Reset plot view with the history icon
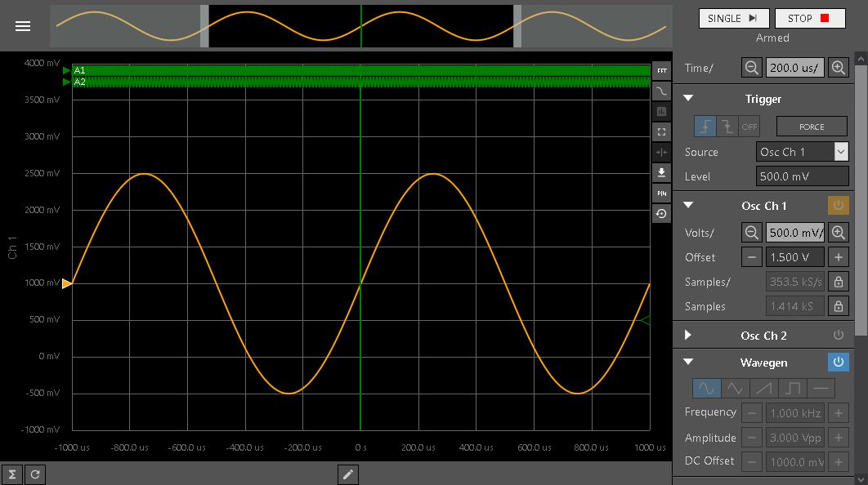This screenshot has height=485, width=868. (661, 214)
